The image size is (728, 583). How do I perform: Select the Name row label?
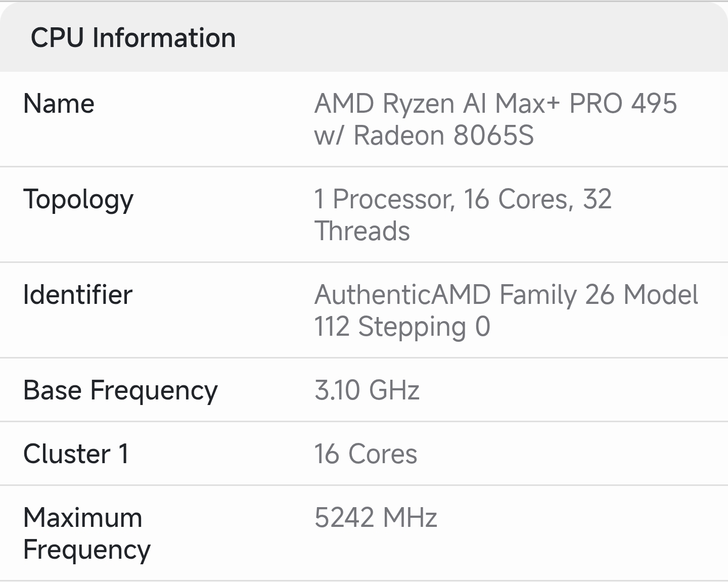(x=59, y=104)
